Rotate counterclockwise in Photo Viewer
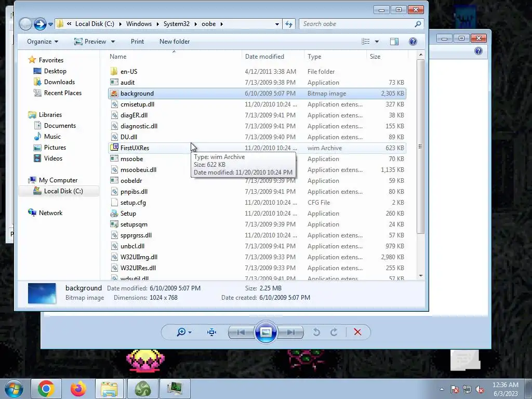The image size is (532, 399). [x=316, y=332]
